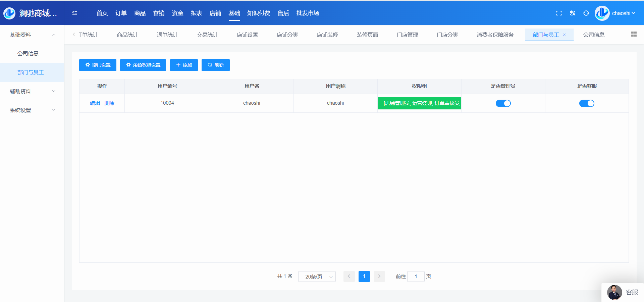Viewport: 644px width, 302px height.
Task: Click the refresh page icon in header
Action: pos(586,13)
